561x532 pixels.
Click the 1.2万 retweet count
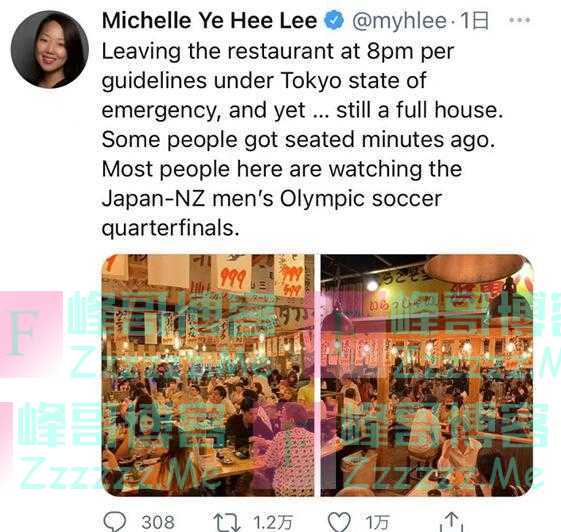click(x=273, y=522)
